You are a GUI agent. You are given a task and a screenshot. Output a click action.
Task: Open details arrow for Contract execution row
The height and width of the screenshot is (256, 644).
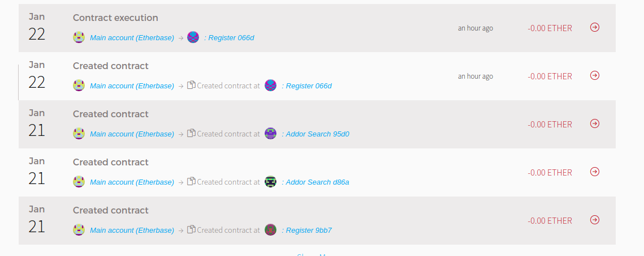[595, 27]
